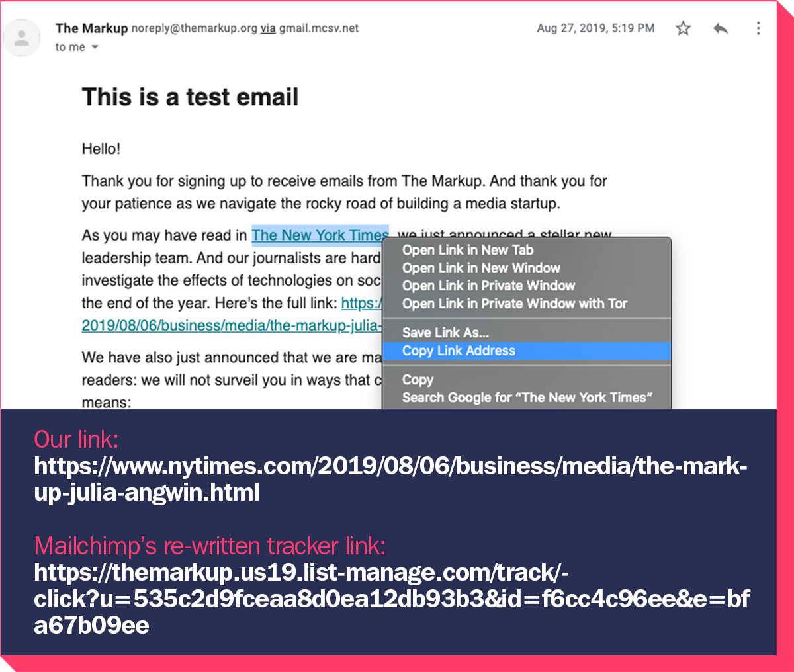
Task: Click the sender's profile avatar
Action: point(22,37)
